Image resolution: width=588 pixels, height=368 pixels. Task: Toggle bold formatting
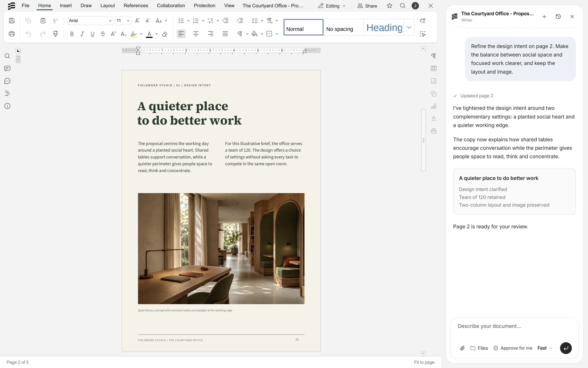click(72, 34)
